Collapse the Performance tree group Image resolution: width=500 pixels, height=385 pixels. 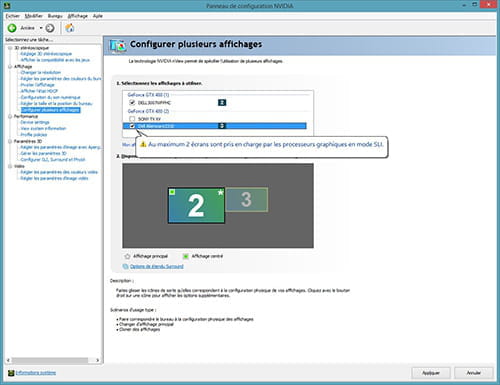coord(10,116)
